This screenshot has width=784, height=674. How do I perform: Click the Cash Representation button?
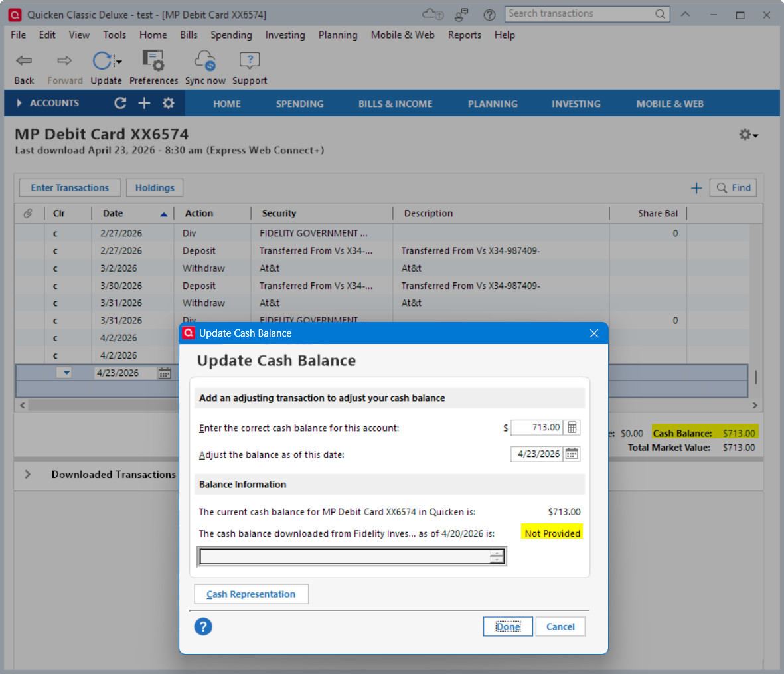(x=251, y=594)
